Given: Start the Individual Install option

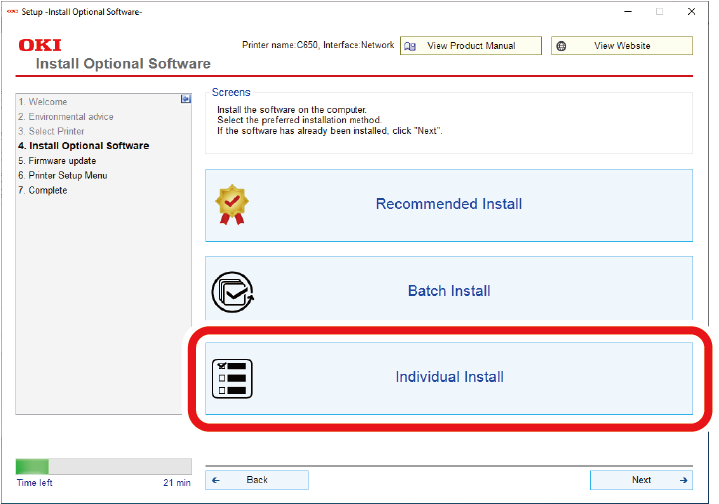Looking at the screenshot, I should coord(449,378).
